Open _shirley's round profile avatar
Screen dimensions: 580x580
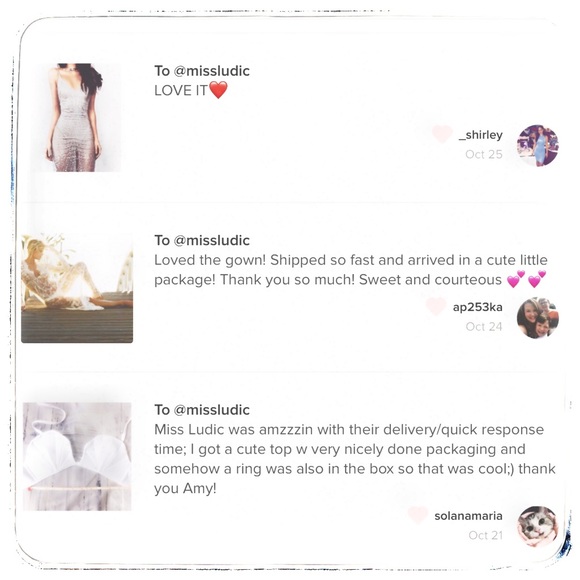(537, 145)
